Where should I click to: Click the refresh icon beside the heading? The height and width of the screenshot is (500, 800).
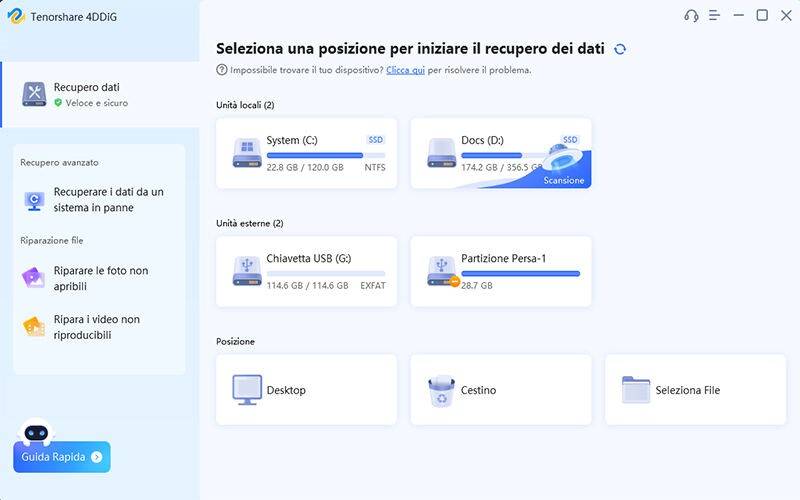coord(620,49)
